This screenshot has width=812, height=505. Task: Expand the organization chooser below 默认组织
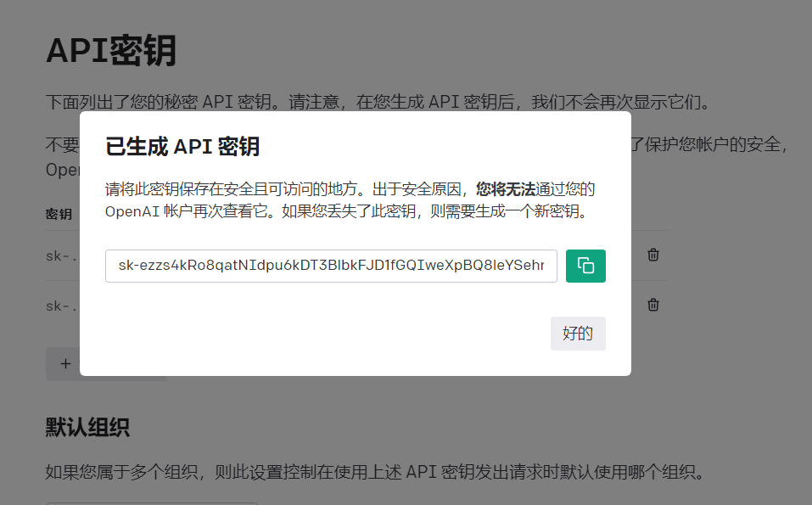pos(151,501)
